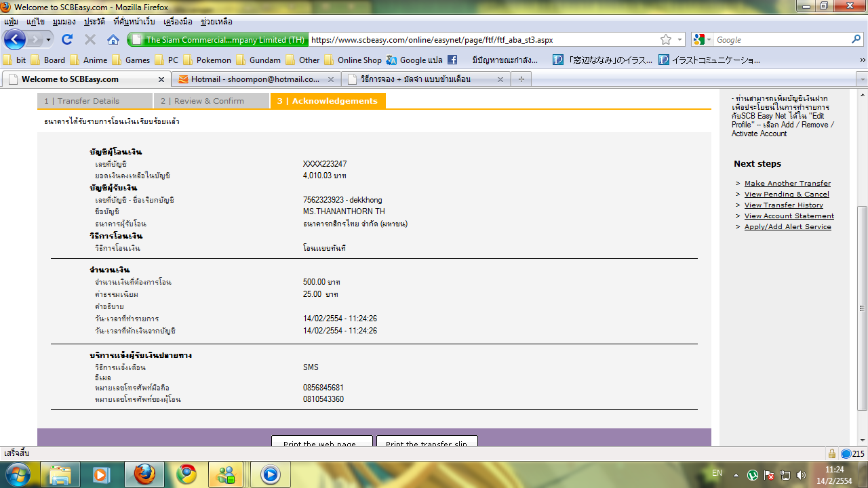Open Google Chrome from the taskbar
This screenshot has width=868, height=488.
point(186,474)
